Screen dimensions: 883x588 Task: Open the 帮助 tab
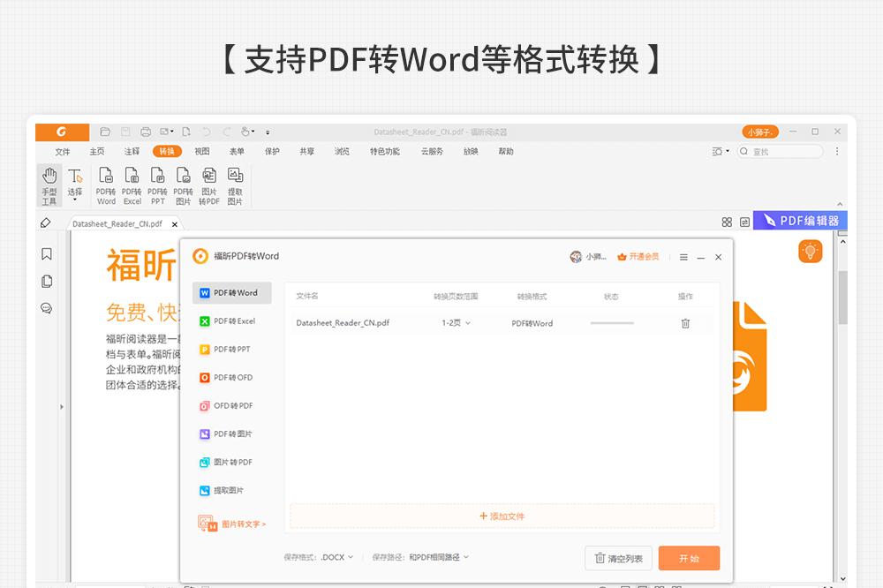506,152
